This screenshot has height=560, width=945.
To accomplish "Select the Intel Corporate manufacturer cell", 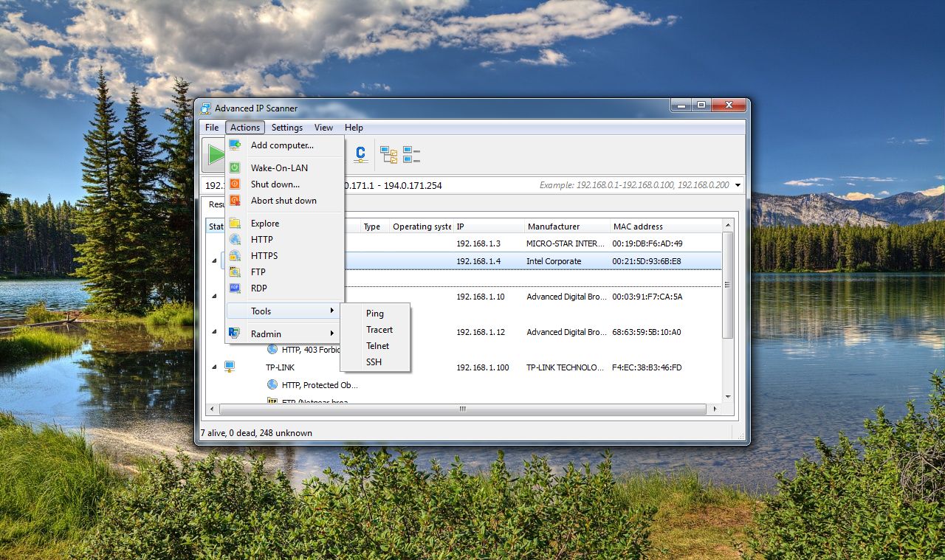I will point(554,261).
